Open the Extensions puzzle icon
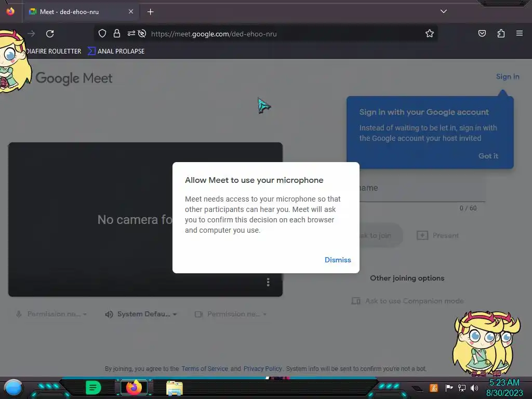The image size is (532, 399). (x=501, y=33)
